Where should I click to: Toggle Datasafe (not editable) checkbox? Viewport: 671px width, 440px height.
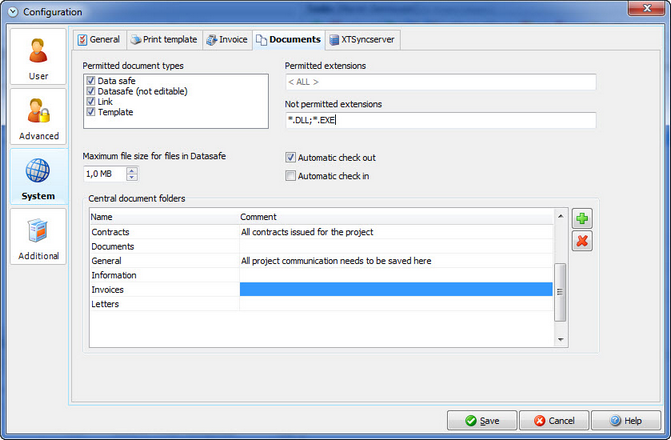(91, 91)
